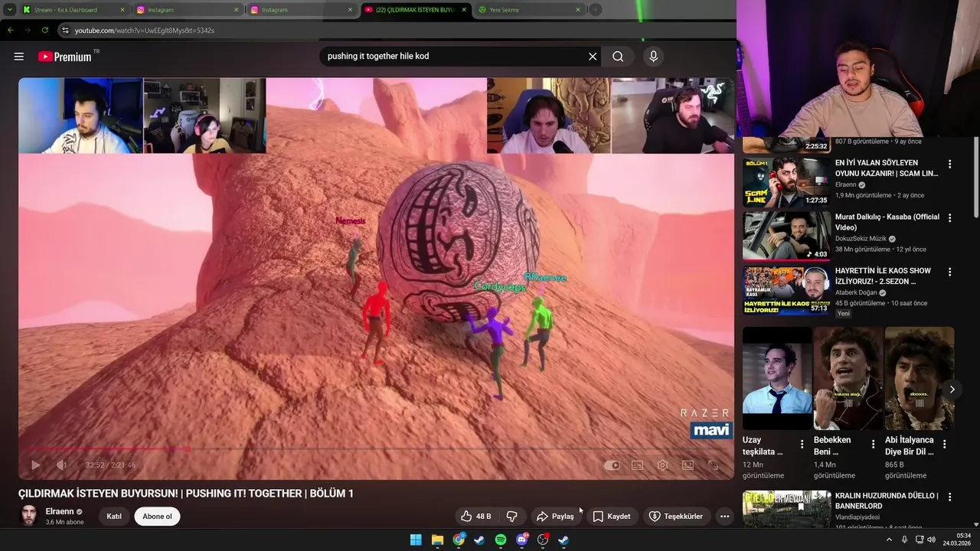The height and width of the screenshot is (551, 980).
Task: Open options for Murat Dalkılıç Kasaba video
Action: tap(950, 218)
